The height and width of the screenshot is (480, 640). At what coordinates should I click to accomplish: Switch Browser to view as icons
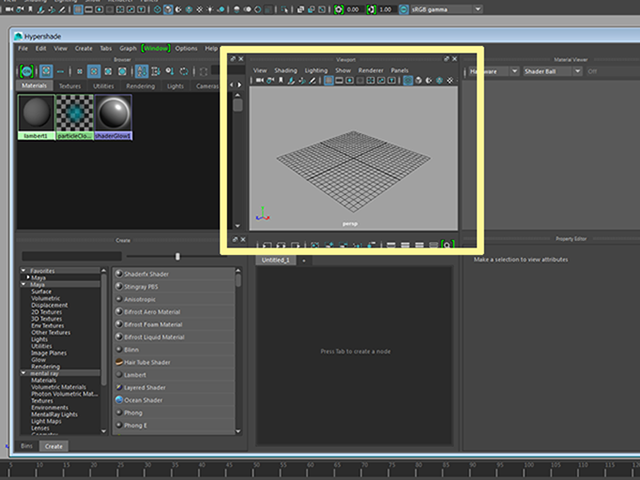[46, 71]
